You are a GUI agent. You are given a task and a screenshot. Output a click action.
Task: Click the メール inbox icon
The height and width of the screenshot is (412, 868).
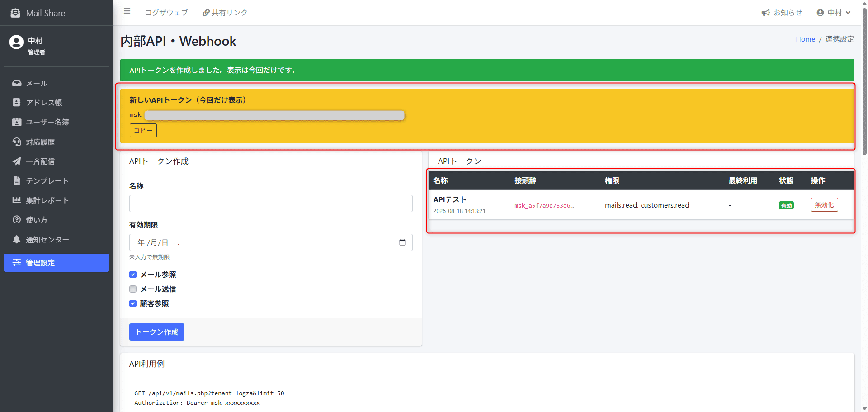tap(17, 83)
